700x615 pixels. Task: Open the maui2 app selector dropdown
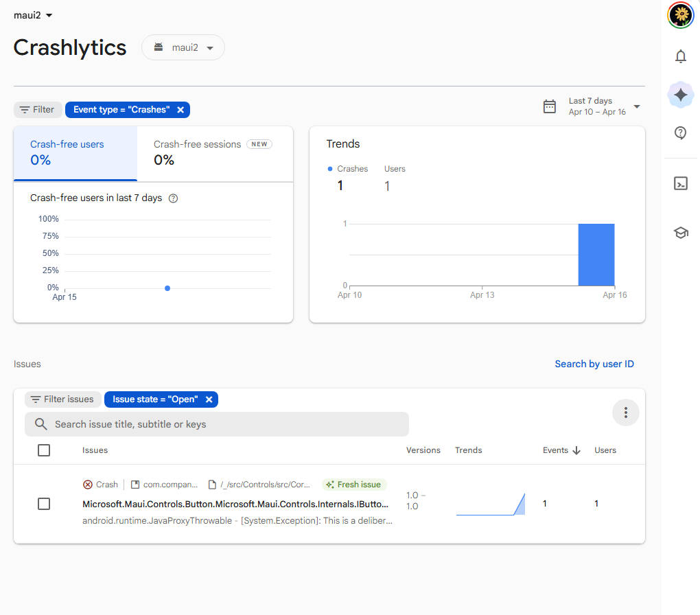point(183,47)
